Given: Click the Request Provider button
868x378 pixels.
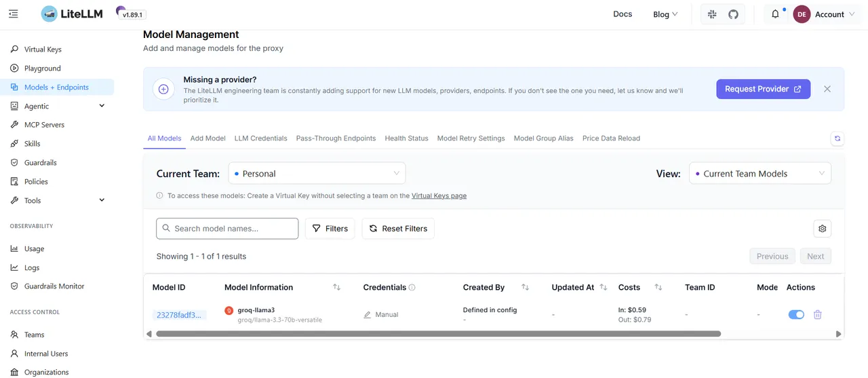Looking at the screenshot, I should click(x=763, y=89).
